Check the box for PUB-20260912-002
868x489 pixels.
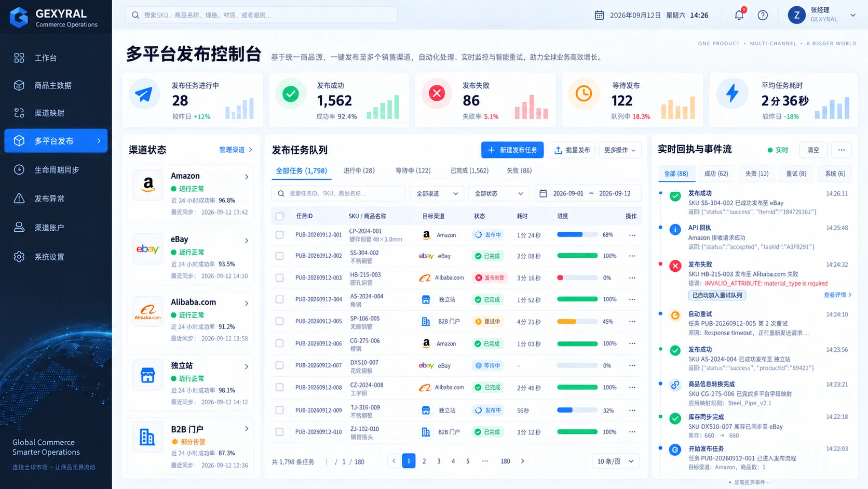(279, 256)
